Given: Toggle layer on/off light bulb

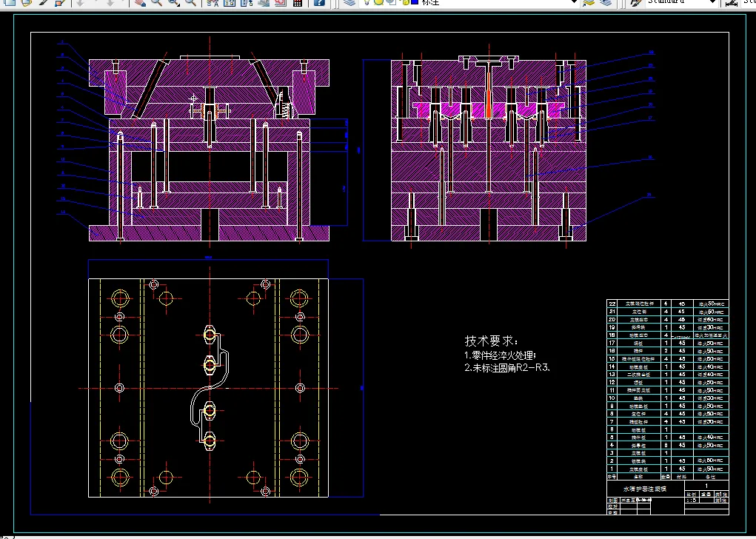Looking at the screenshot, I should coord(367,2).
